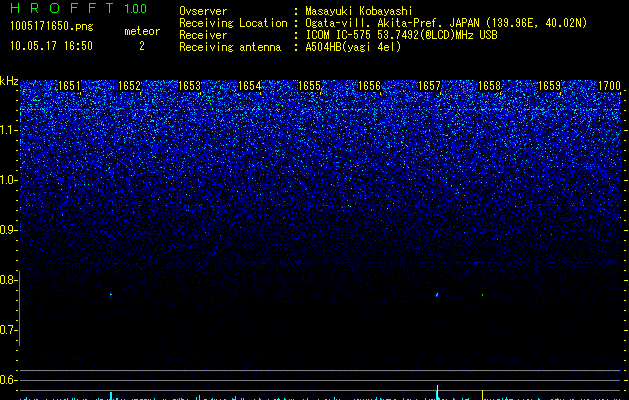Click the 1652 time marker
629x400 pixels.
(130, 86)
